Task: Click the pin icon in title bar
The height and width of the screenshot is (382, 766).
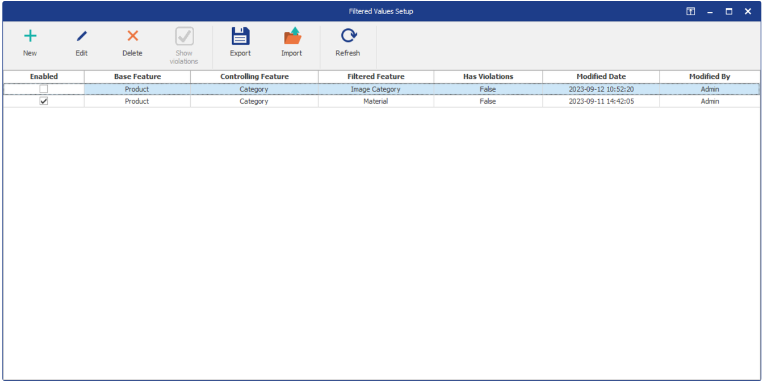Action: [x=690, y=12]
